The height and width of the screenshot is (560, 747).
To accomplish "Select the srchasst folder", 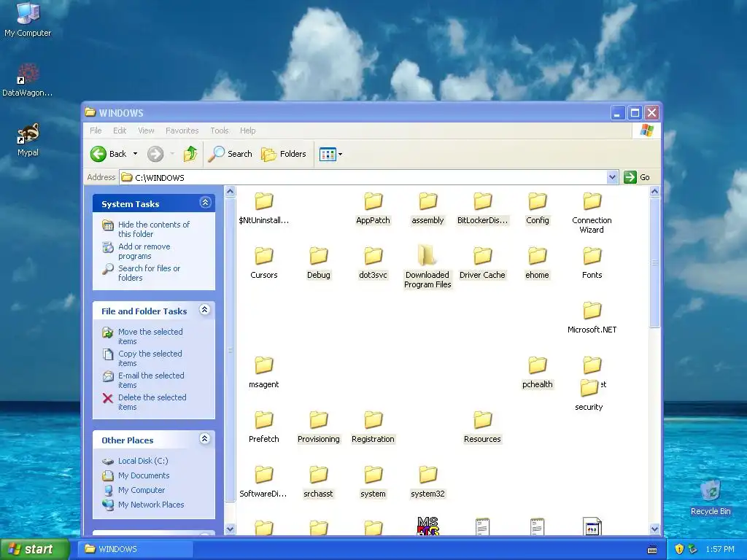I will click(x=318, y=483).
